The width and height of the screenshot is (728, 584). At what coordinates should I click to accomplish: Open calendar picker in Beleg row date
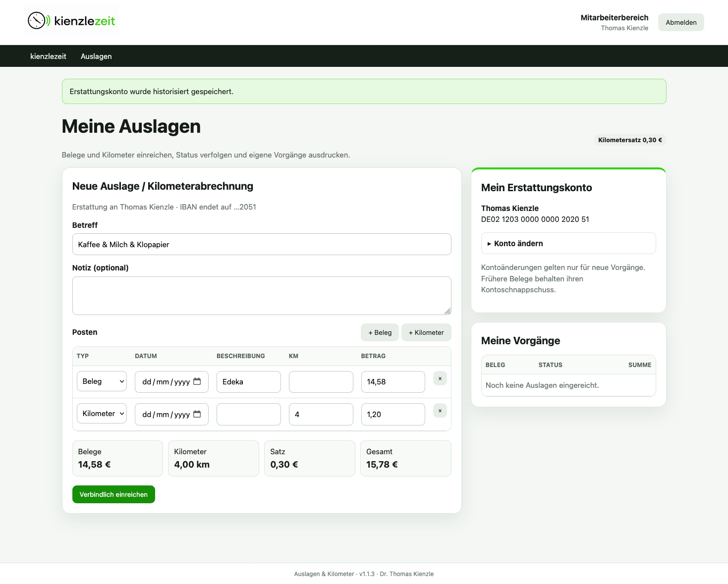coord(197,381)
